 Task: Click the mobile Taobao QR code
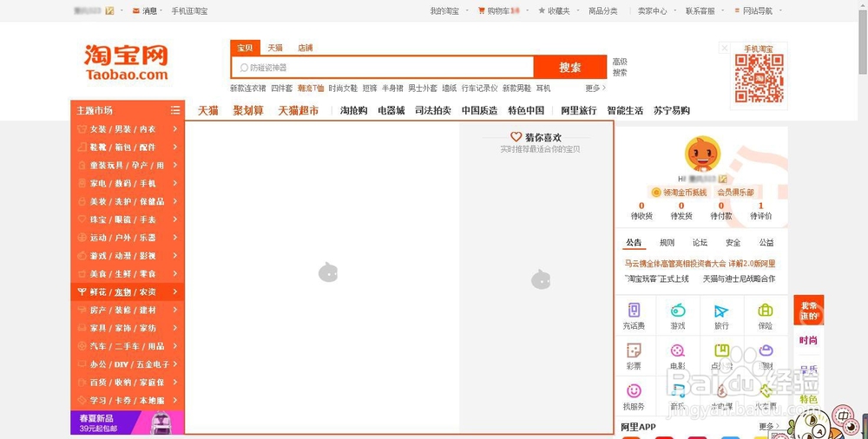point(759,78)
